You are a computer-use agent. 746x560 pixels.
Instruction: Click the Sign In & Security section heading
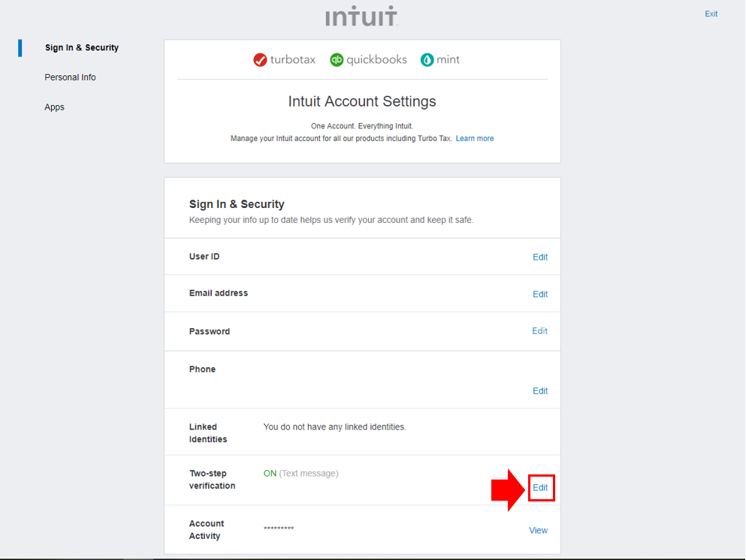point(237,204)
